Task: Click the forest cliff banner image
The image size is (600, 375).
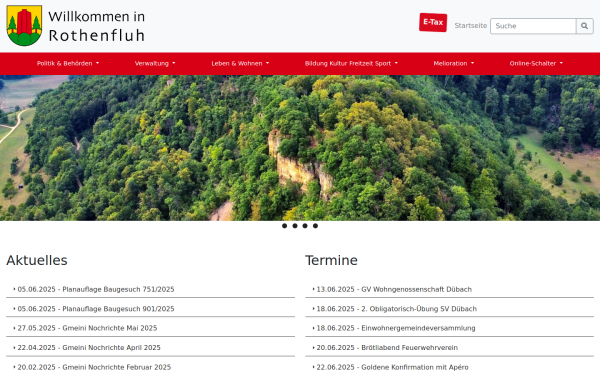Action: tap(300, 148)
